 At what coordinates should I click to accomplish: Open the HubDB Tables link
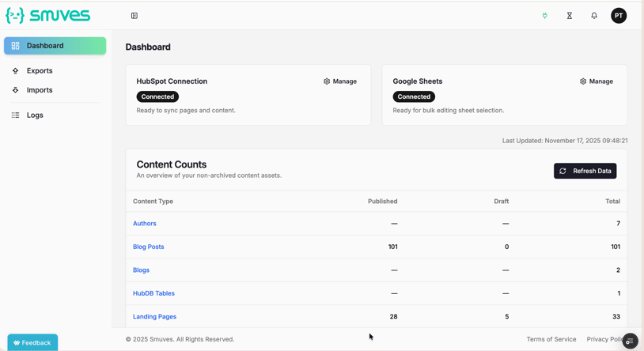tap(153, 293)
